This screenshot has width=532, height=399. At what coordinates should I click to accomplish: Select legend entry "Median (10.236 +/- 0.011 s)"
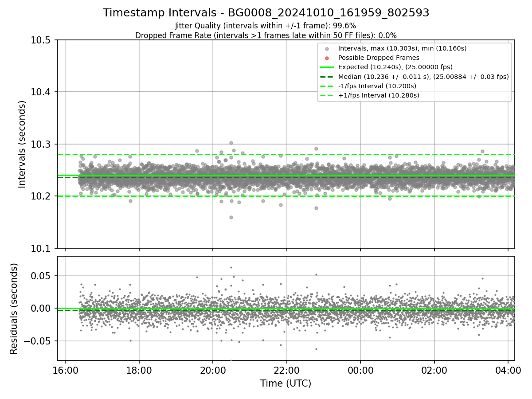(x=423, y=77)
